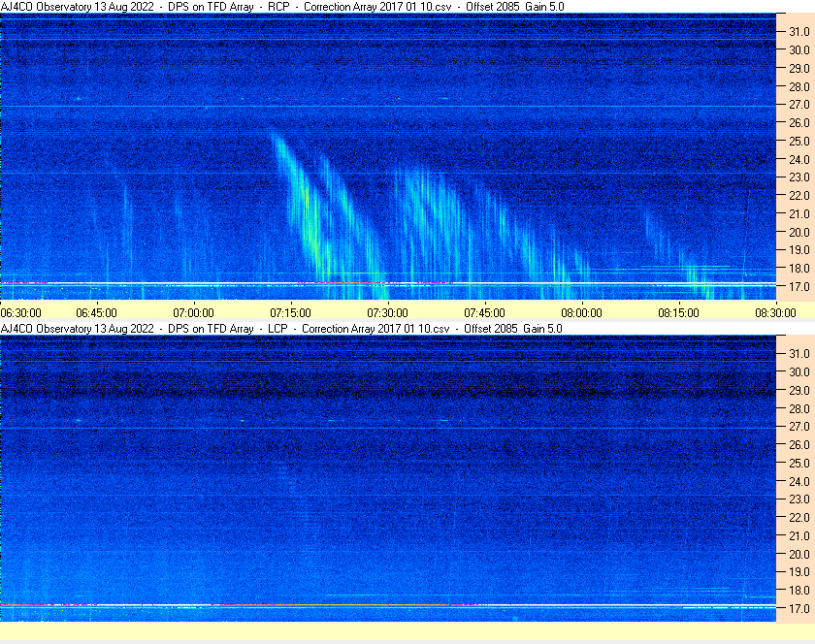Click 06:45:00 time label
Viewport: 815px width, 644px height.
[x=97, y=313]
